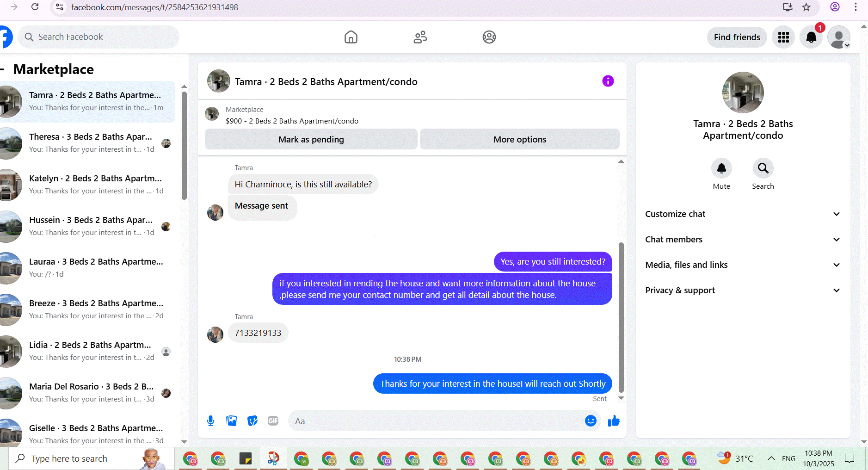The height and width of the screenshot is (470, 868).
Task: Search in conversation magnifier icon
Action: [763, 168]
